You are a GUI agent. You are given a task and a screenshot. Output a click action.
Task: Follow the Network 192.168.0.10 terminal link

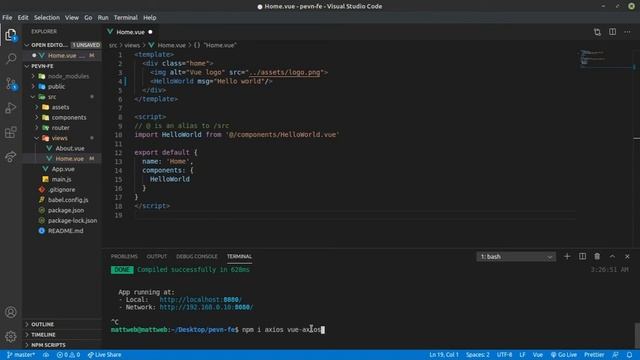click(206, 307)
